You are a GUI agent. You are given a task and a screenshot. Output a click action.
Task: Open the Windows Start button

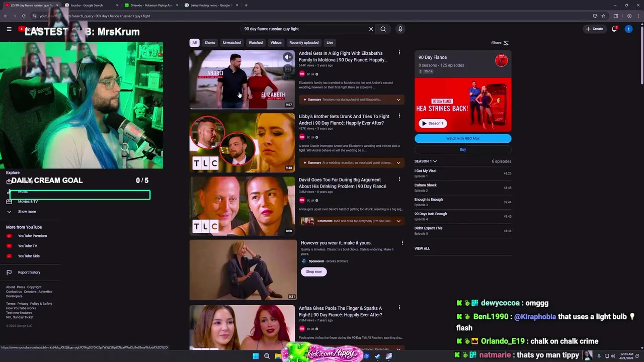click(x=256, y=356)
